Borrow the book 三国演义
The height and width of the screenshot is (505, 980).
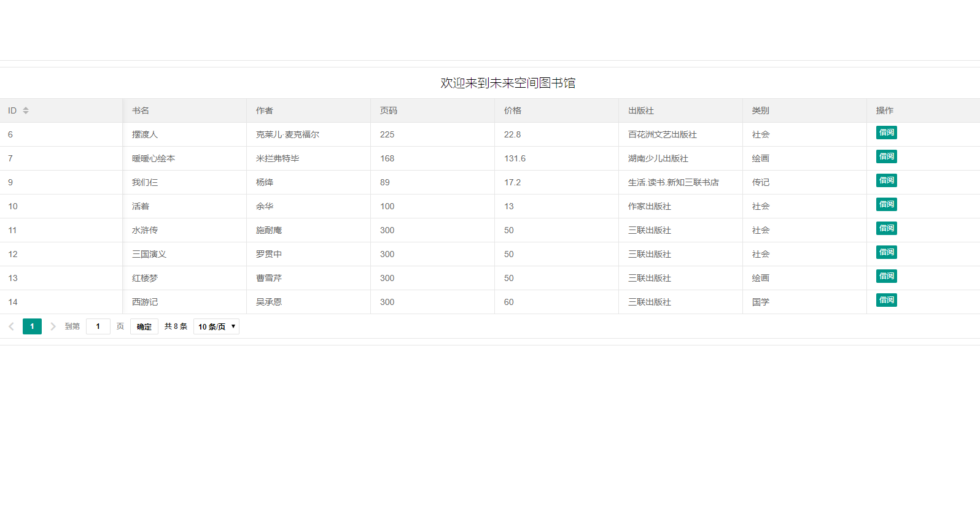[886, 252]
